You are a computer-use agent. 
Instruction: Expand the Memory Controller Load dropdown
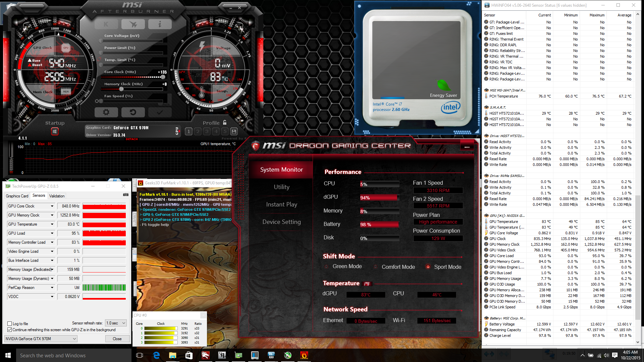click(x=52, y=242)
